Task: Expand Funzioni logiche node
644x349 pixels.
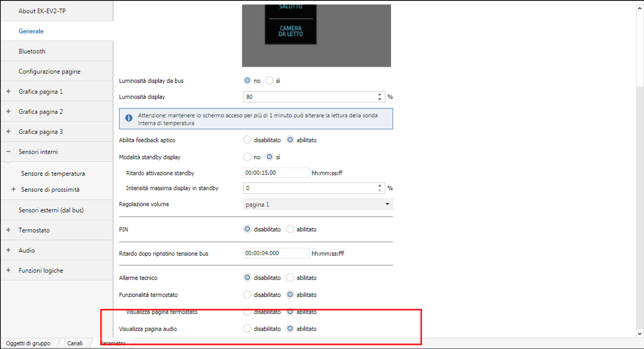Action: click(x=8, y=270)
